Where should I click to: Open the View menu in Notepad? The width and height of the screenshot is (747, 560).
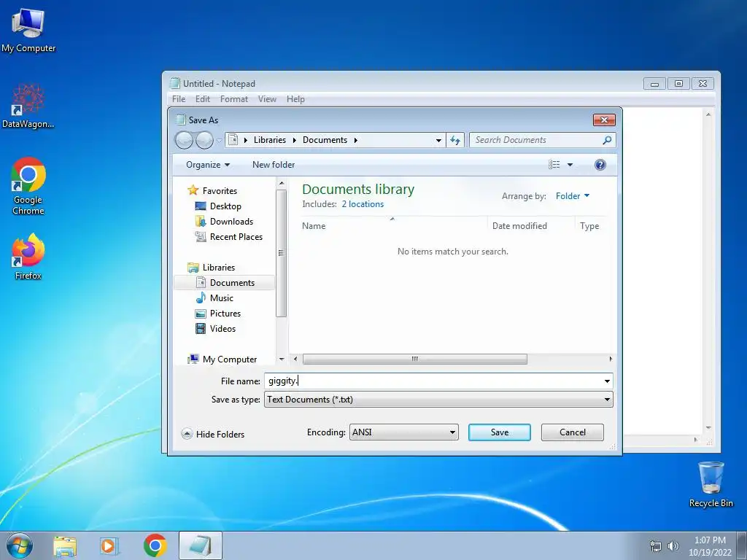pyautogui.click(x=267, y=99)
